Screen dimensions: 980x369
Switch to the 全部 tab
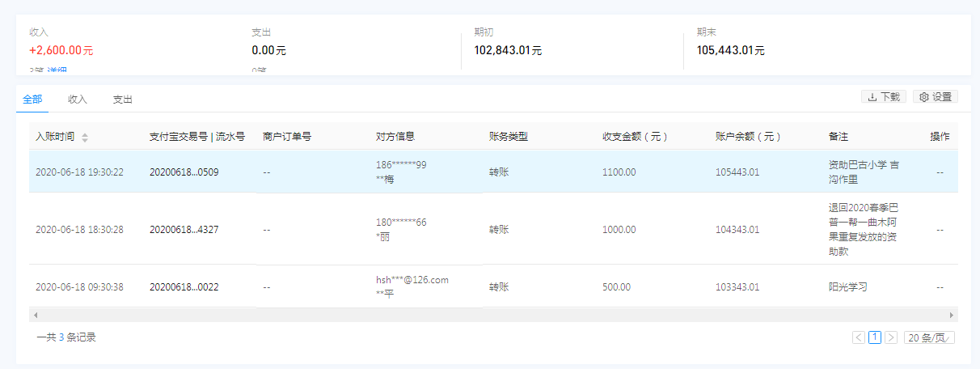coord(32,100)
